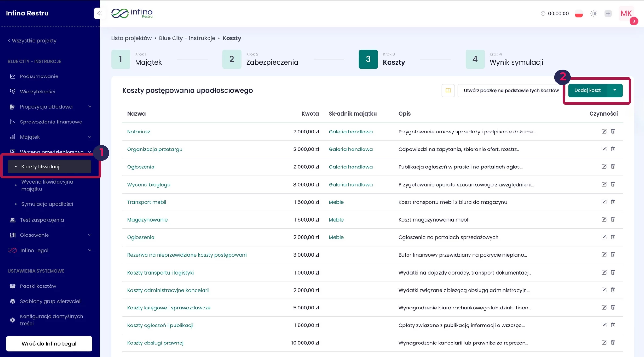Image resolution: width=644 pixels, height=357 pixels.
Task: Open MK user avatar menu
Action: pos(626,14)
